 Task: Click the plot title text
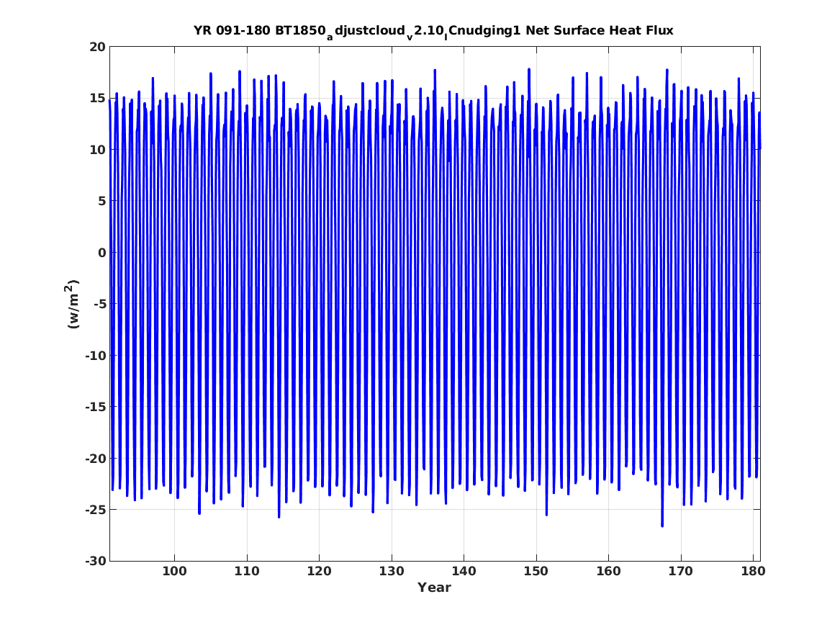[433, 32]
